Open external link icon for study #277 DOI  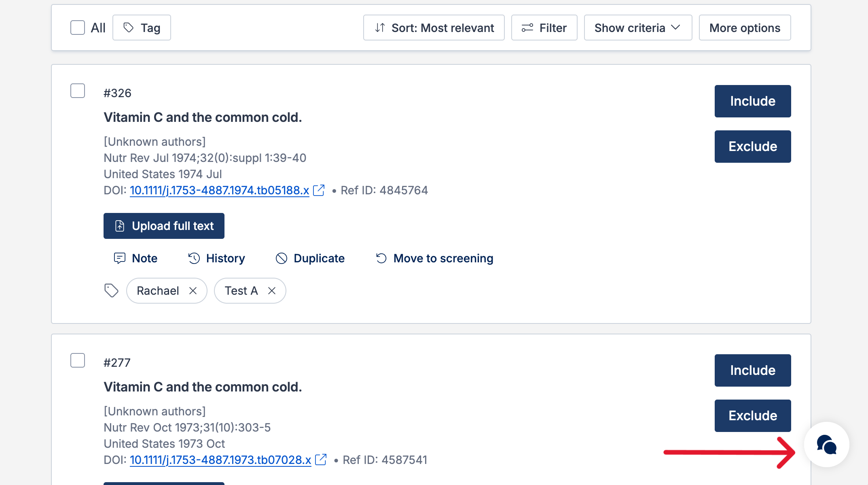(x=321, y=460)
